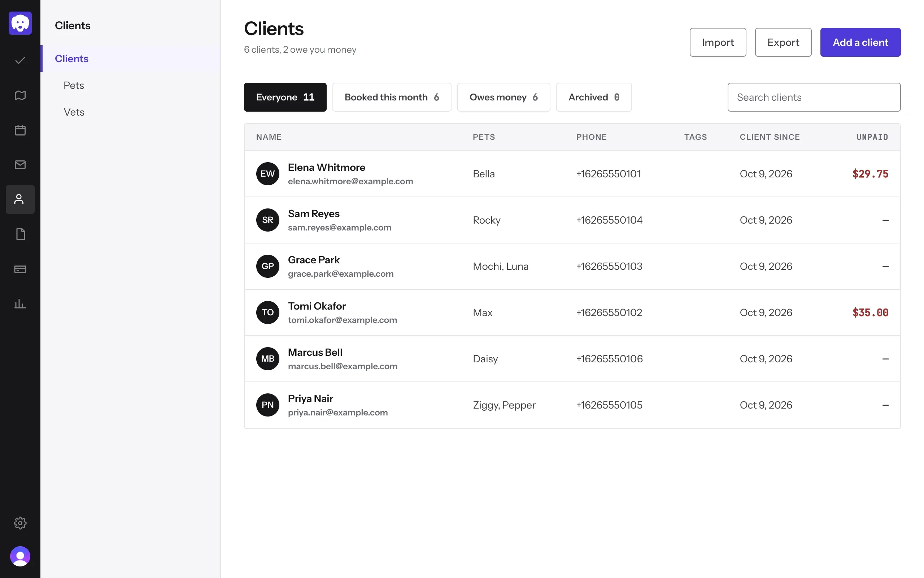
Task: Open the calendar icon in sidebar
Action: pyautogui.click(x=20, y=130)
